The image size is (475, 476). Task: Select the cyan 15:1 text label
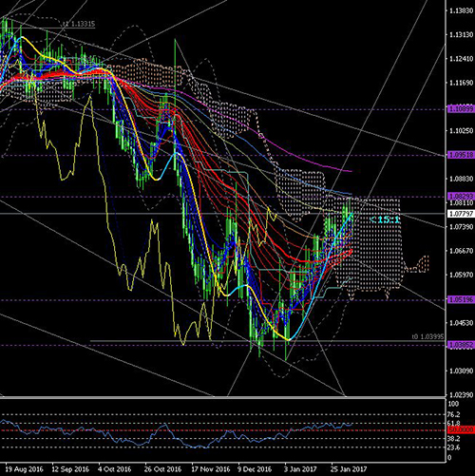click(385, 219)
